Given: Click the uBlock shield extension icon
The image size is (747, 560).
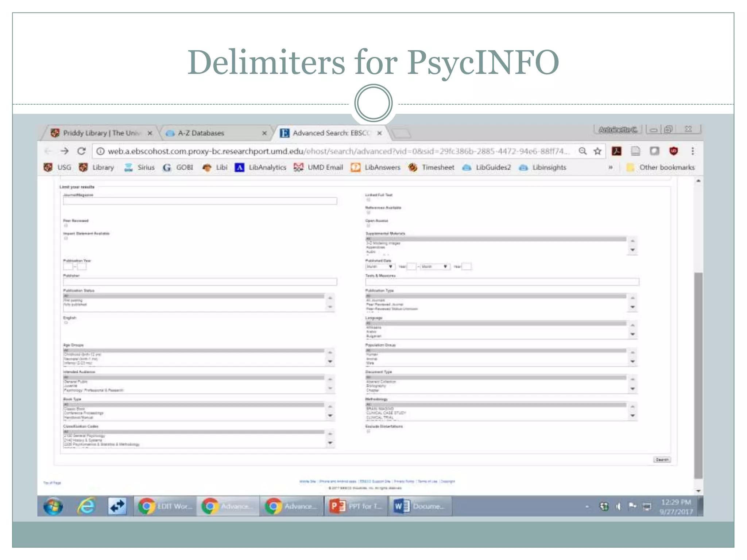Looking at the screenshot, I should (673, 151).
